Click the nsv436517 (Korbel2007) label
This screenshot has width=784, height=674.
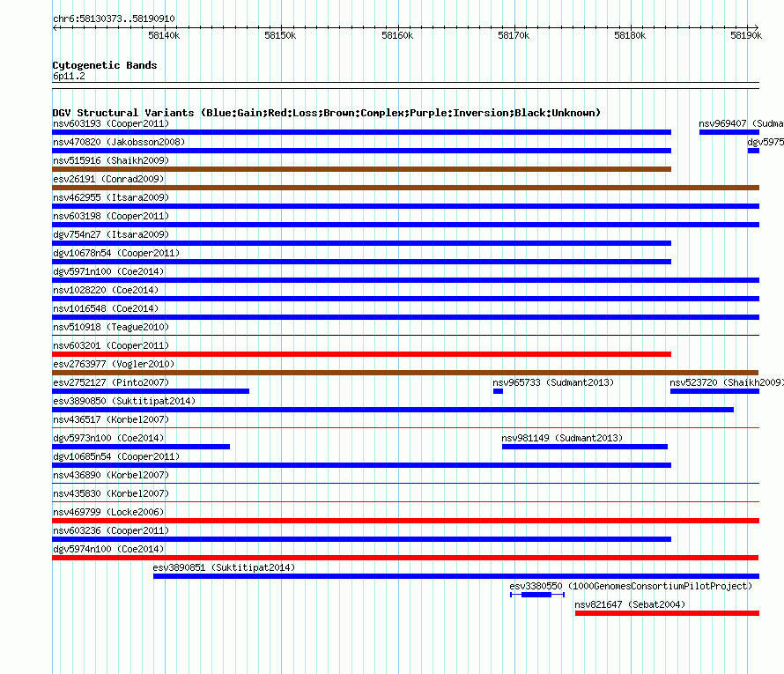[111, 419]
